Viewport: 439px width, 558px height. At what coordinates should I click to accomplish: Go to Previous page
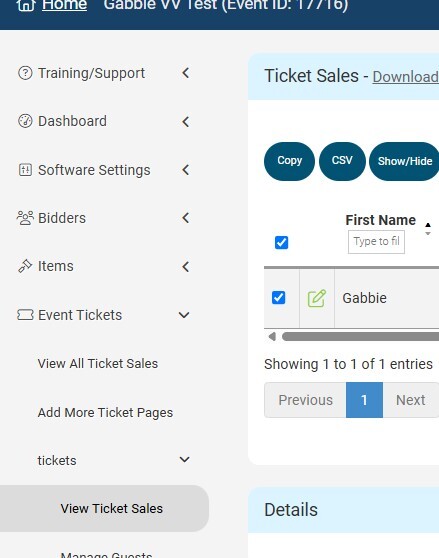coord(305,400)
